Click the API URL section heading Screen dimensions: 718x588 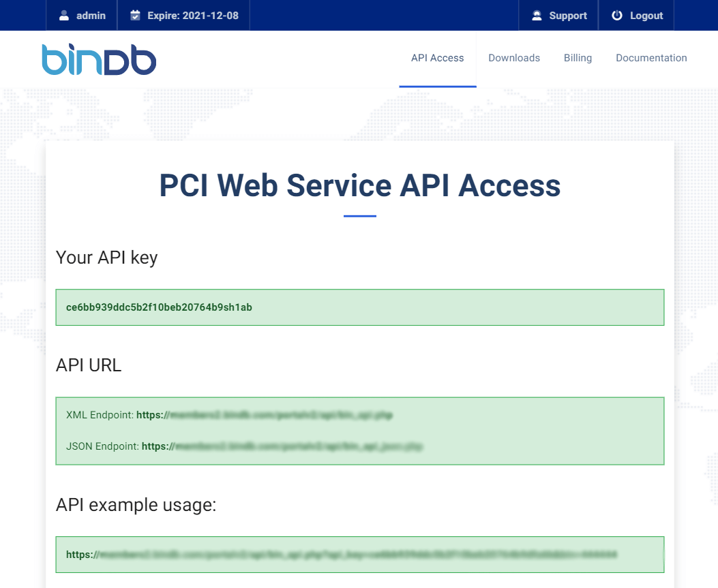(89, 365)
